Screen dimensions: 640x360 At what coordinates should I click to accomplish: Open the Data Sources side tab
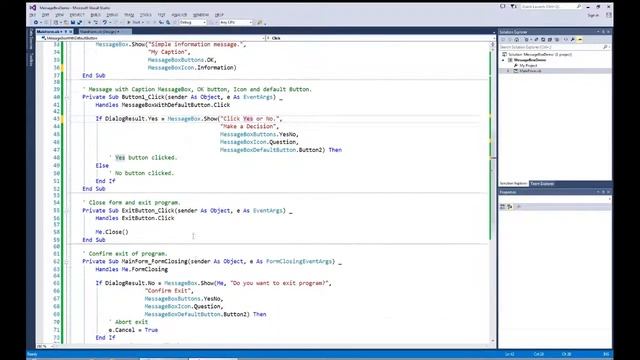tap(30, 40)
